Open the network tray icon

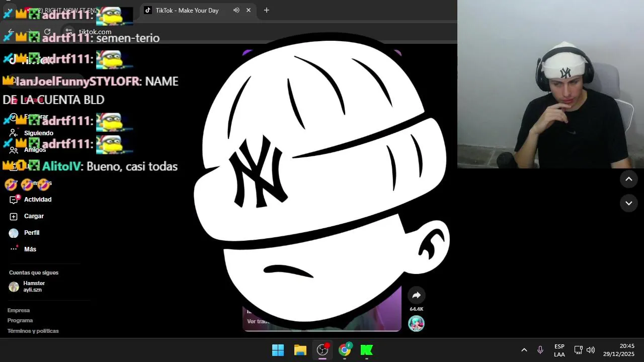578,350
